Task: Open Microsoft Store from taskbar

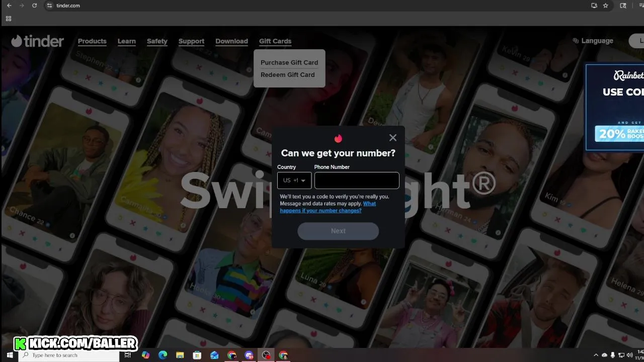Action: [197, 355]
